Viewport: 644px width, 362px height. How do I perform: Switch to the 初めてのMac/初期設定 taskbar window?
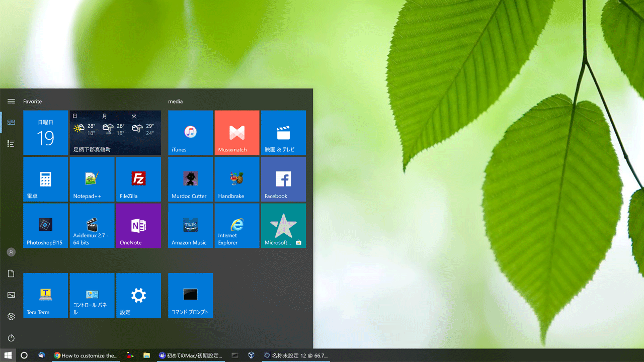click(x=190, y=355)
